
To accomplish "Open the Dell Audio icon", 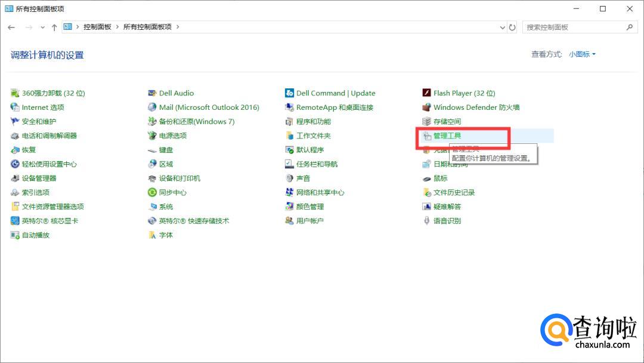I will click(152, 93).
